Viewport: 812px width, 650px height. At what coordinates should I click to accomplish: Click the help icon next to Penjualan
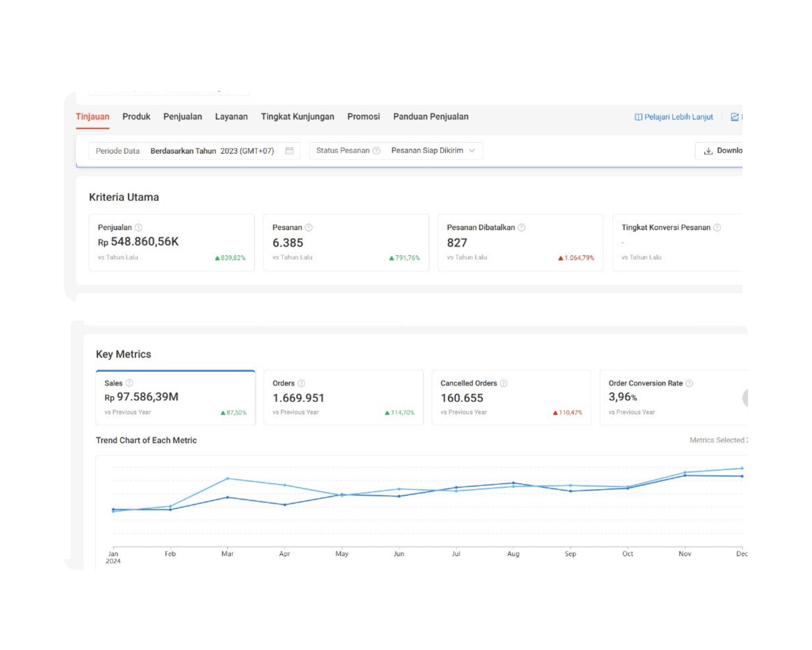click(139, 228)
